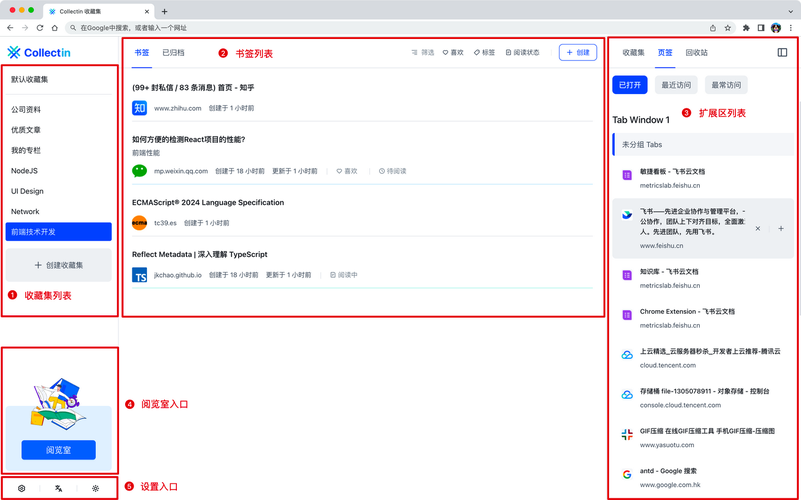This screenshot has width=801, height=500.
Task: Click the 创建 bookmark button
Action: (578, 53)
